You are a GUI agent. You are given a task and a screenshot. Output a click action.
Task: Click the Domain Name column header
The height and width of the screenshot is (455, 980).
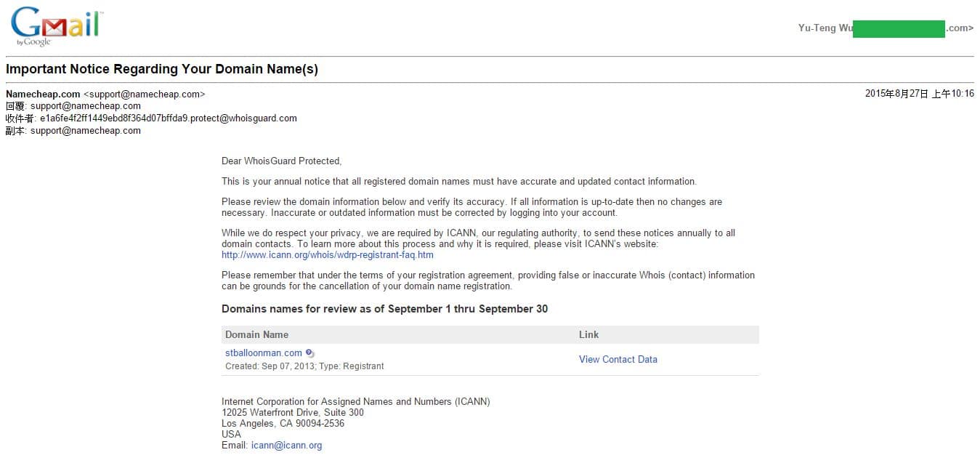click(x=256, y=334)
